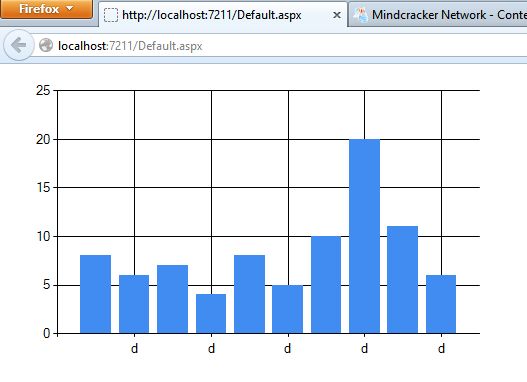This screenshot has width=527, height=382.
Task: Click the y-axis label 10
Action: pyautogui.click(x=43, y=236)
